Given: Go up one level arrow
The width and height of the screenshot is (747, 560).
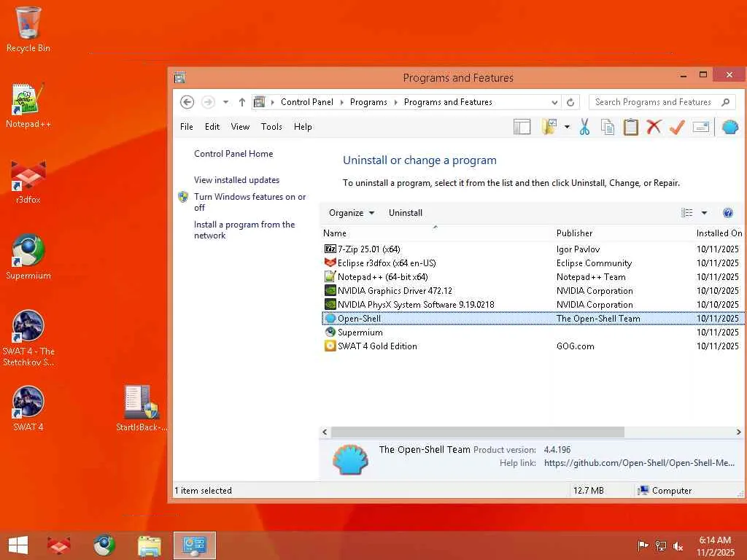Looking at the screenshot, I should 242,102.
